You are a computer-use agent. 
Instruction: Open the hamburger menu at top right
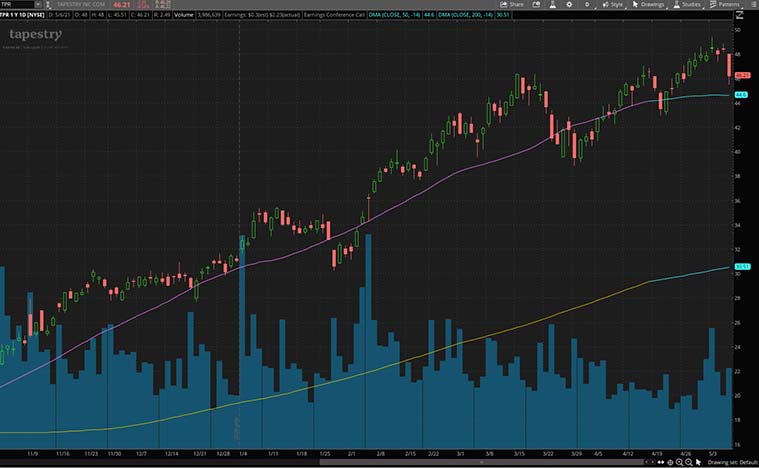[753, 4]
